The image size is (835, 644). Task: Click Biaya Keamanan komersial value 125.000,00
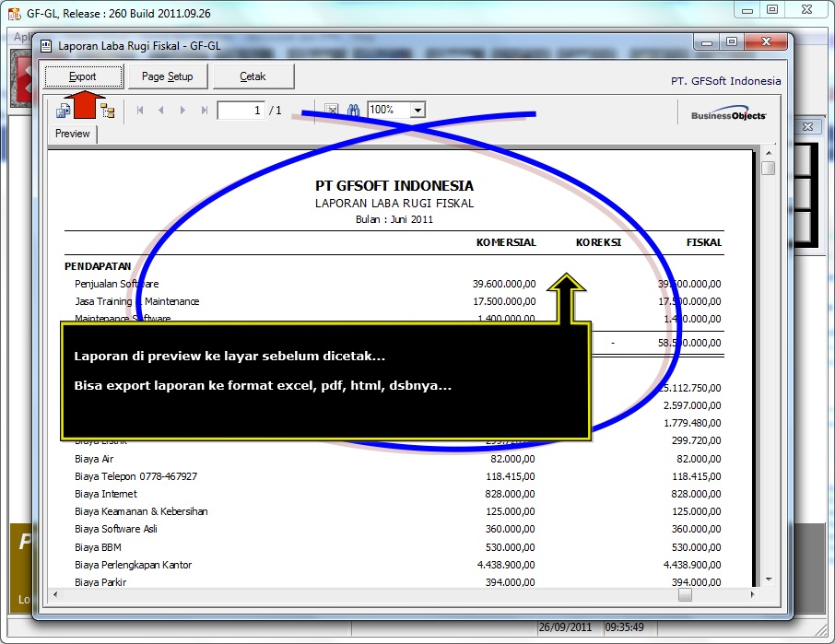511,511
